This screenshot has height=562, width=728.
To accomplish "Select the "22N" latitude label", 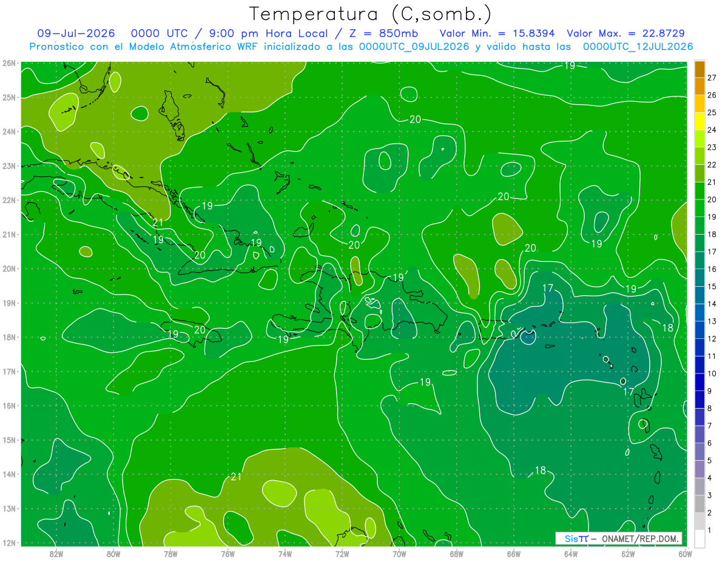I will (x=8, y=200).
